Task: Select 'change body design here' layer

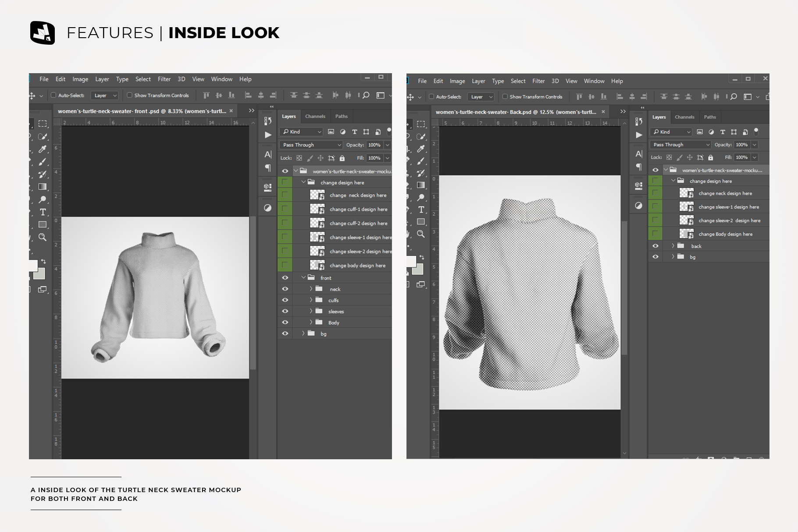Action: point(357,266)
